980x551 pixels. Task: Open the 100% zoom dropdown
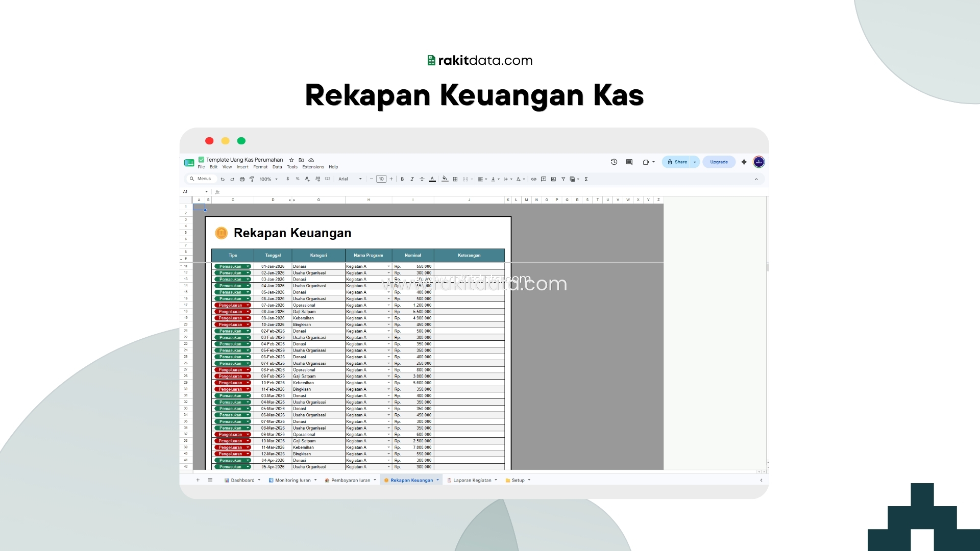pyautogui.click(x=268, y=179)
